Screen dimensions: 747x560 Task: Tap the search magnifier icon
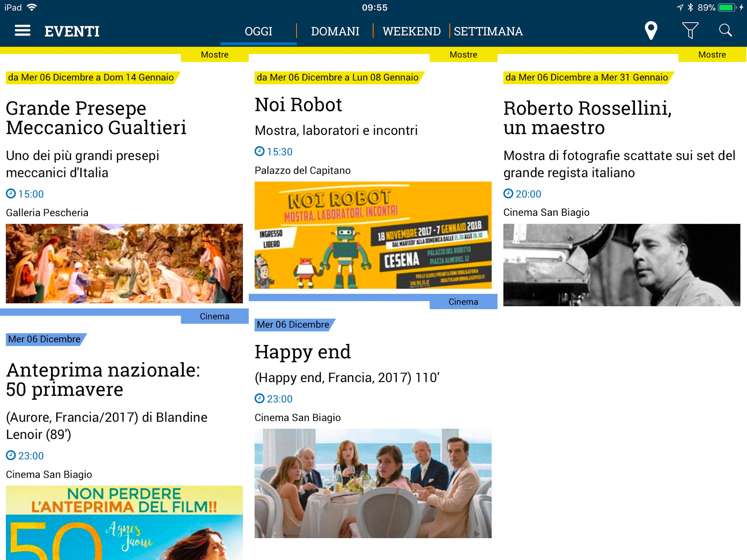coord(725,31)
